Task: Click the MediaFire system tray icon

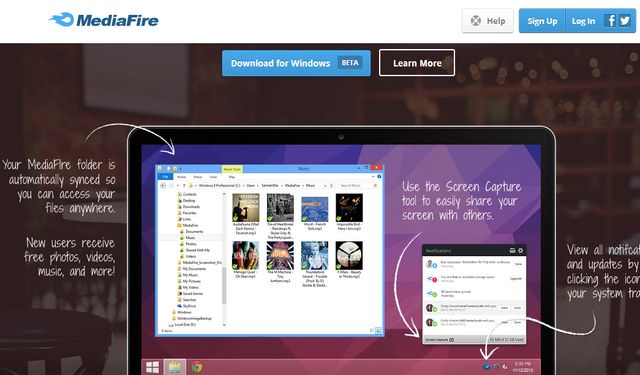Action: point(486,366)
